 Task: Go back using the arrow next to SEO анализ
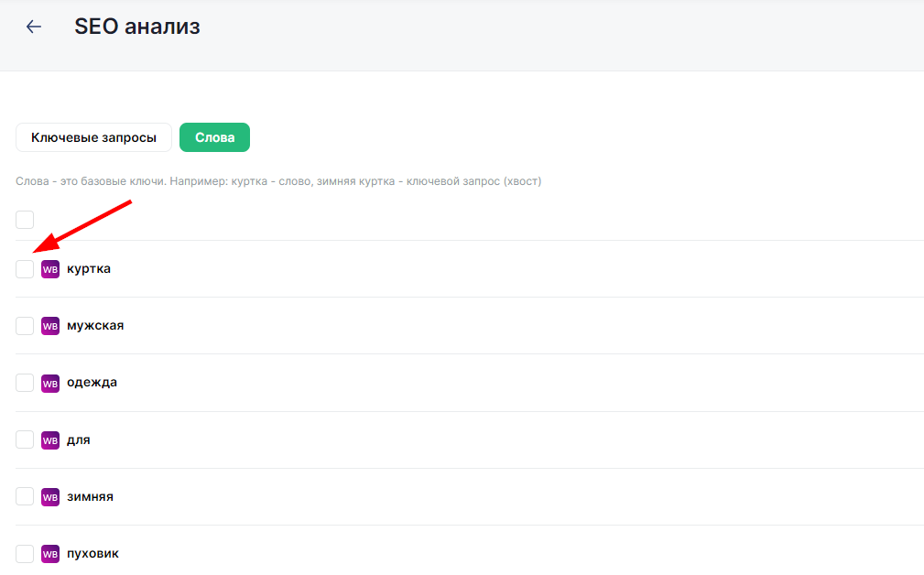point(34,27)
